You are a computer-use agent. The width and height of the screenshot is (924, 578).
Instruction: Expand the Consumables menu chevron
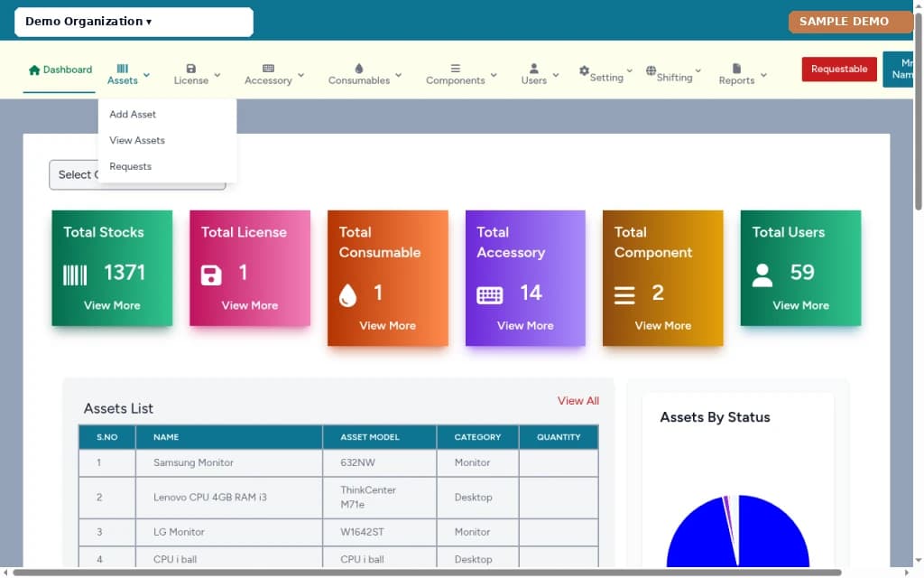coord(399,75)
